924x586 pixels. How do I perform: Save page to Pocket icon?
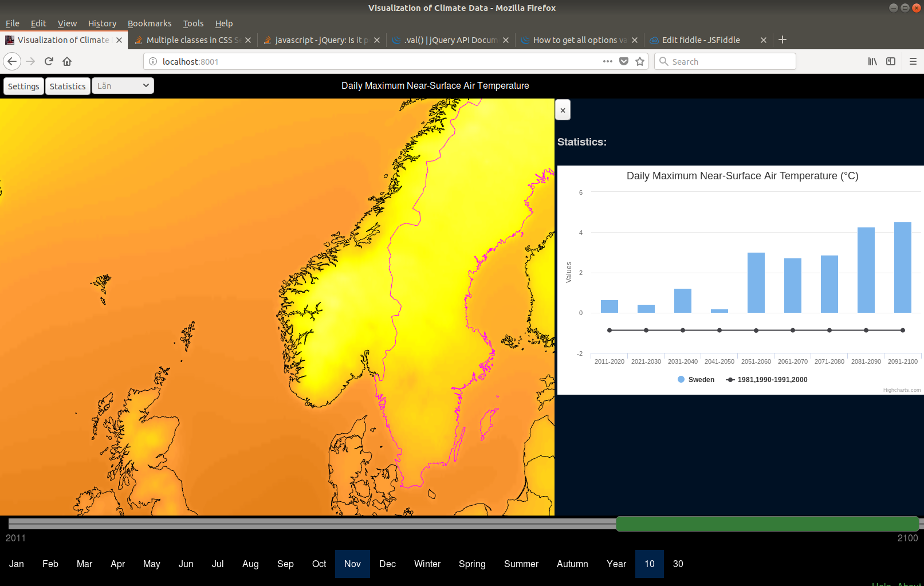pyautogui.click(x=624, y=61)
